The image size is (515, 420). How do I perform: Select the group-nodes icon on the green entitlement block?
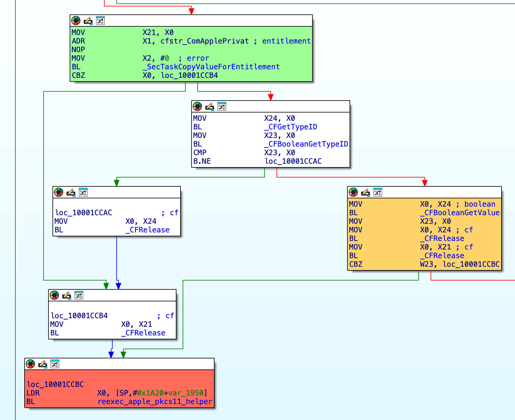point(100,21)
